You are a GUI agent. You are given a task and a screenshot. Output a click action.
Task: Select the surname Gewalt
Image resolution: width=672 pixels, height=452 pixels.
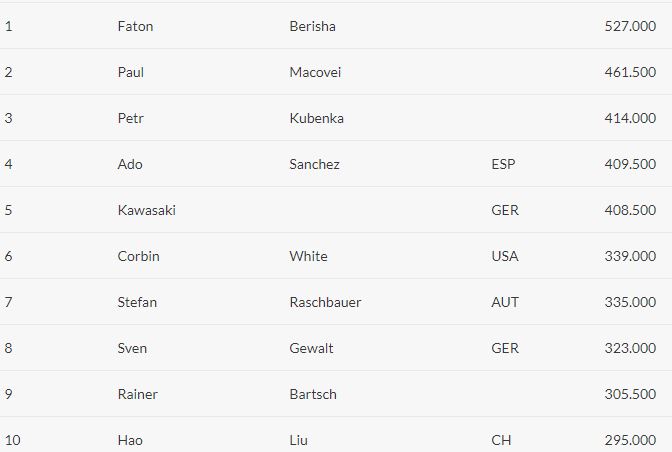(311, 348)
